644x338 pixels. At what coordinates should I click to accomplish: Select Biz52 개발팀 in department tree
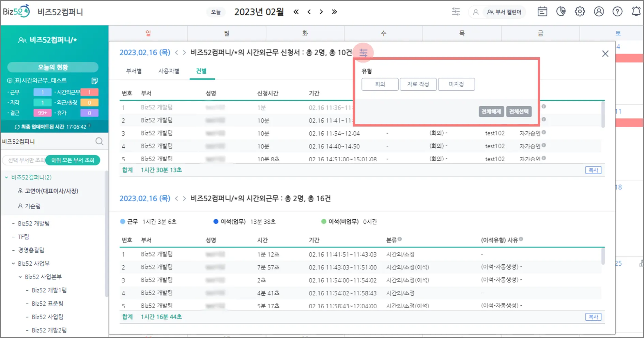coord(34,223)
